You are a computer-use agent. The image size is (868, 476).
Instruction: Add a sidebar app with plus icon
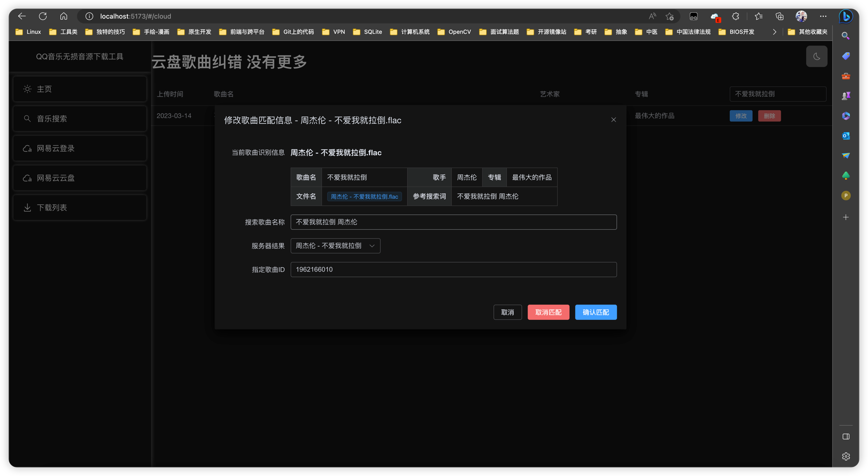(846, 217)
